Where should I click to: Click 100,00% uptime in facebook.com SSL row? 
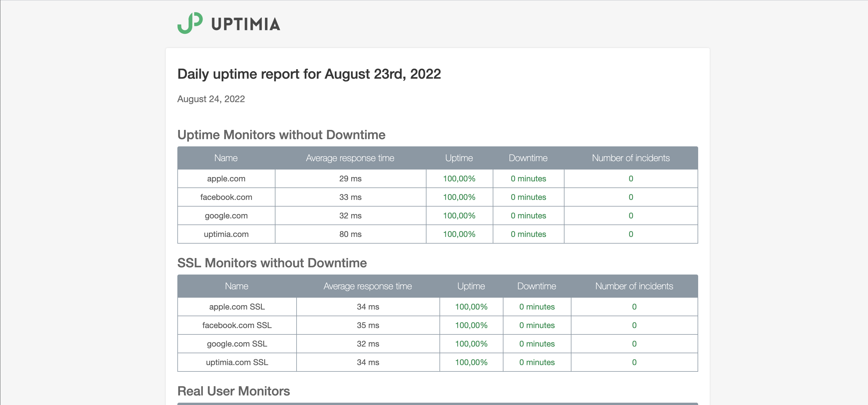click(471, 325)
